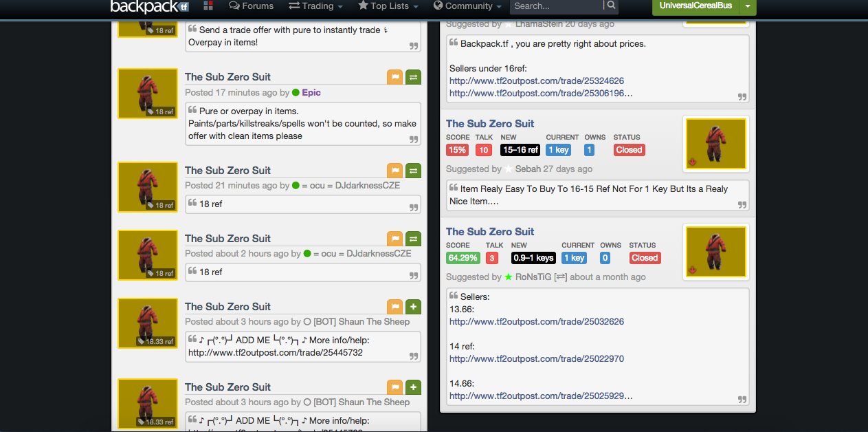Click the 15% score badge
Image resolution: width=868 pixels, height=432 pixels.
click(457, 150)
